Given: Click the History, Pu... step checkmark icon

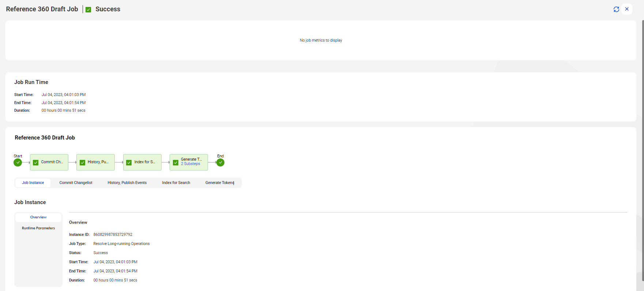Looking at the screenshot, I should 83,162.
